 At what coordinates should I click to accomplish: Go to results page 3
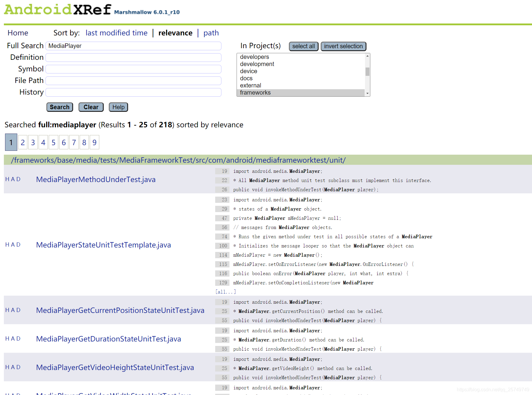click(33, 142)
